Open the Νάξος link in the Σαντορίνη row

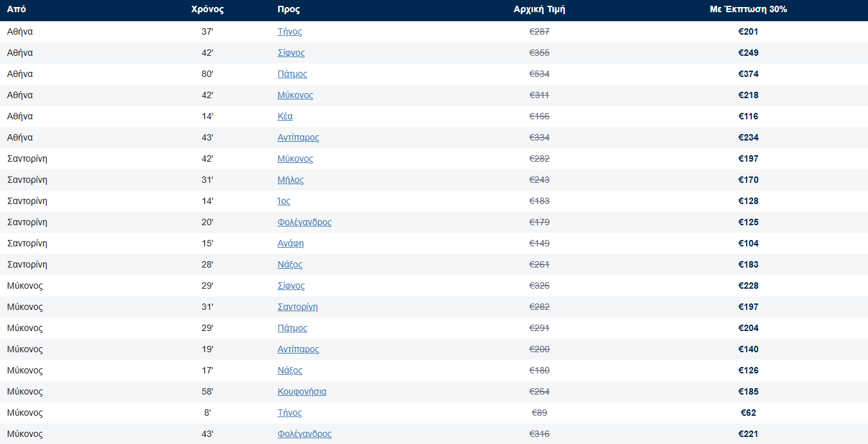(x=290, y=264)
